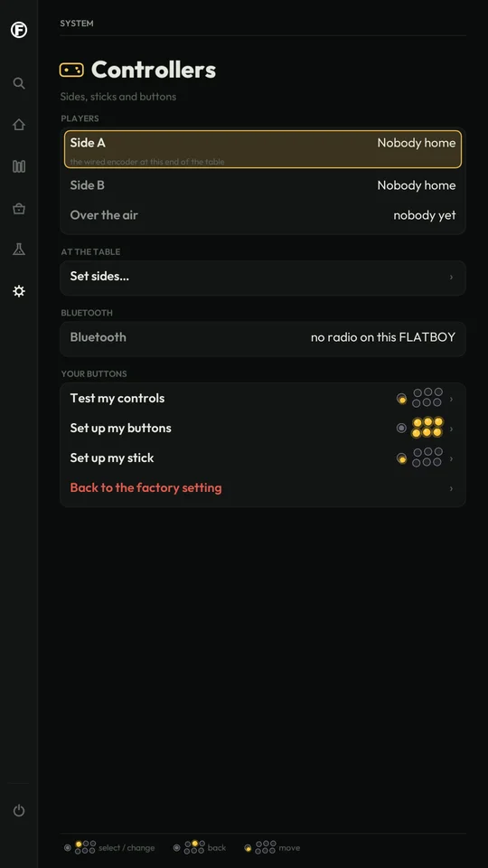Open search from the sidebar magnifier icon

point(19,83)
